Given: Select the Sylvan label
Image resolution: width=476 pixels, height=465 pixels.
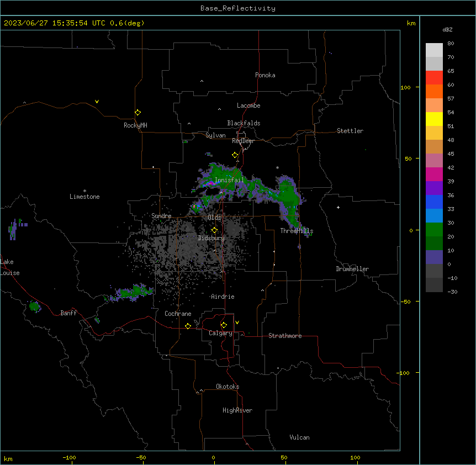Looking at the screenshot, I should (215, 135).
